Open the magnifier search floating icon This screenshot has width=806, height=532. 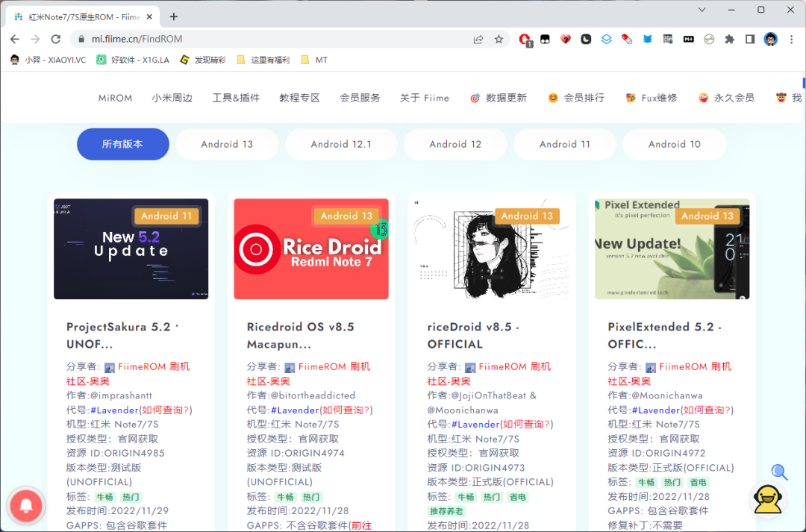pos(779,472)
